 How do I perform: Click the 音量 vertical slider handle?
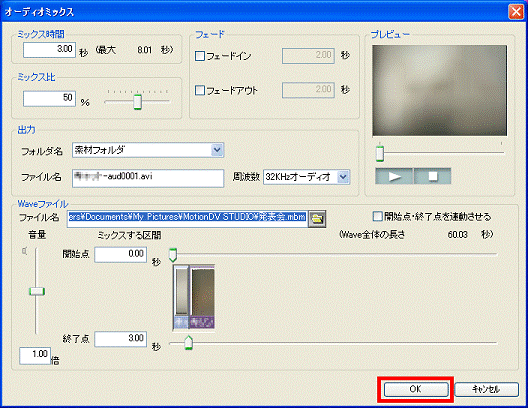click(x=37, y=292)
